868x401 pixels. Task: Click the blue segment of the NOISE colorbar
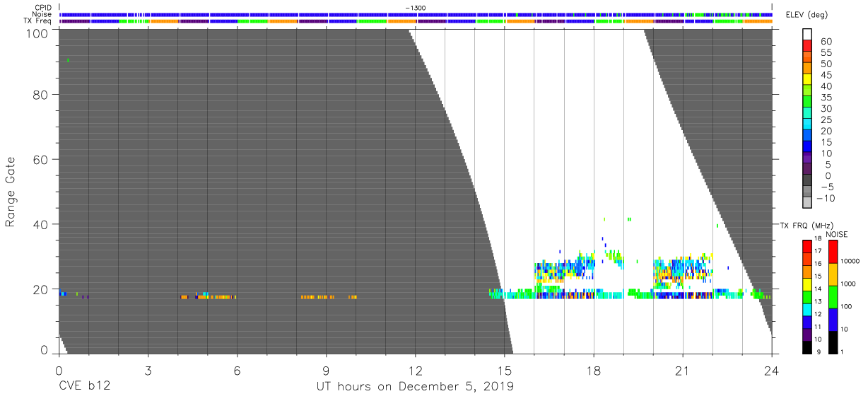[832, 319]
